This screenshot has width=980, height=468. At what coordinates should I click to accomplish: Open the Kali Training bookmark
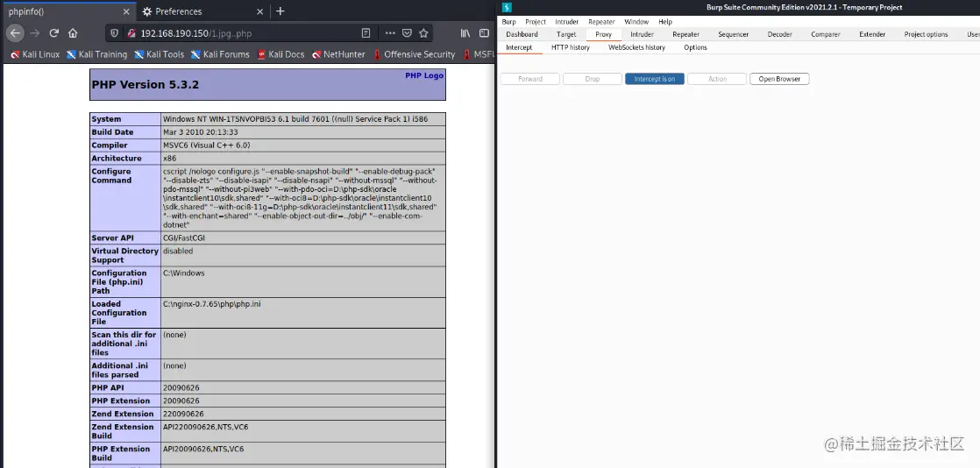[96, 54]
